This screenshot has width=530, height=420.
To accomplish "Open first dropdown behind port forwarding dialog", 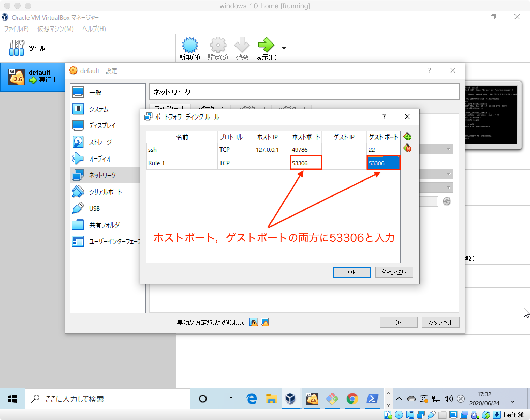I will point(448,149).
